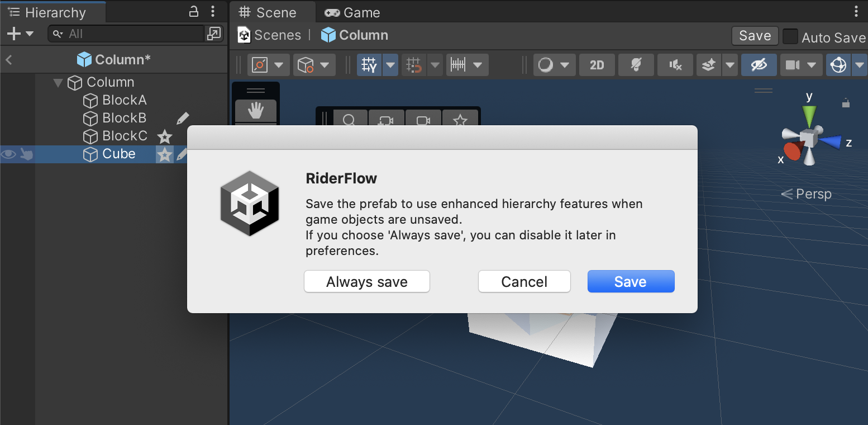Screen dimensions: 868x425
Task: Go back using Hierarchy prefab back arrow
Action: [8, 59]
